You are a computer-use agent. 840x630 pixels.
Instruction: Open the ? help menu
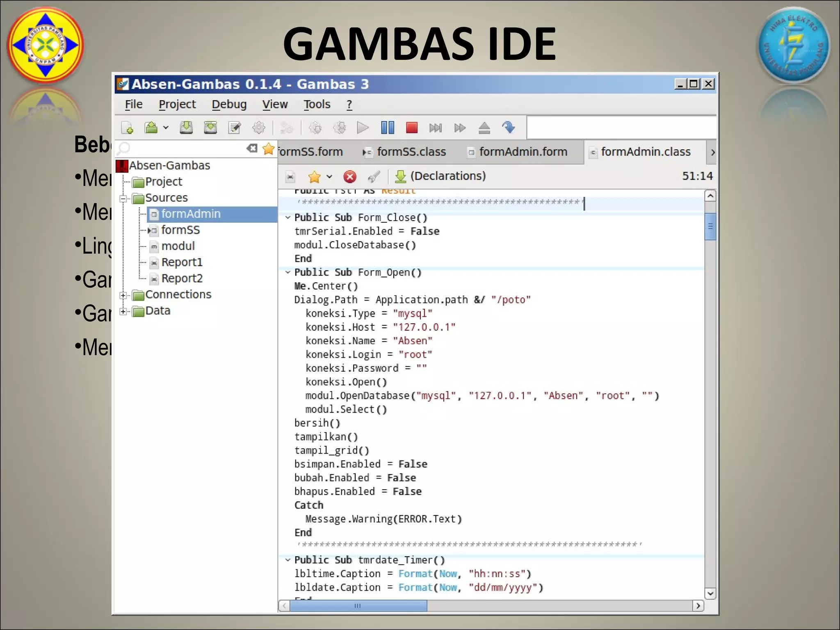[349, 104]
